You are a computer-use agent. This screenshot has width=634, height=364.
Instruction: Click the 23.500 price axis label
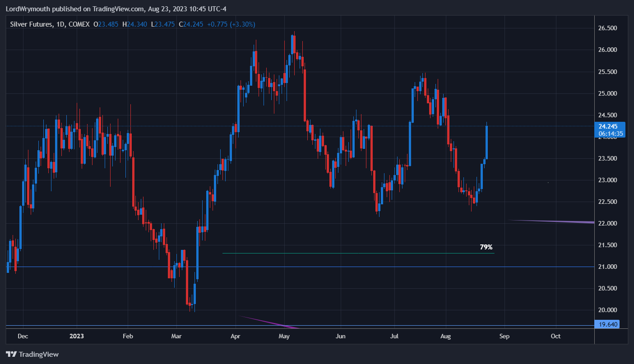(x=607, y=158)
